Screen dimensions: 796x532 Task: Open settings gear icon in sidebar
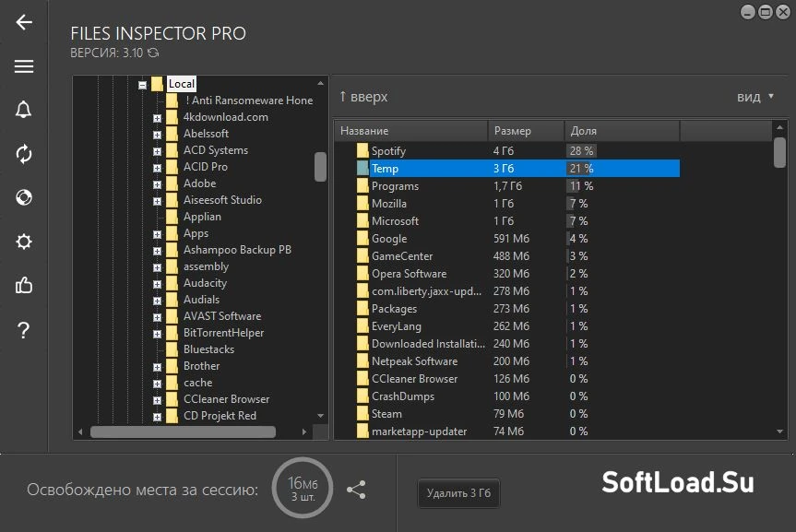24,242
